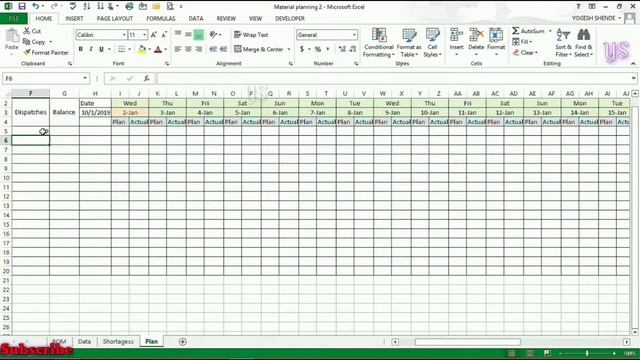
Task: Click the Orientation text angle icon
Action: [213, 35]
